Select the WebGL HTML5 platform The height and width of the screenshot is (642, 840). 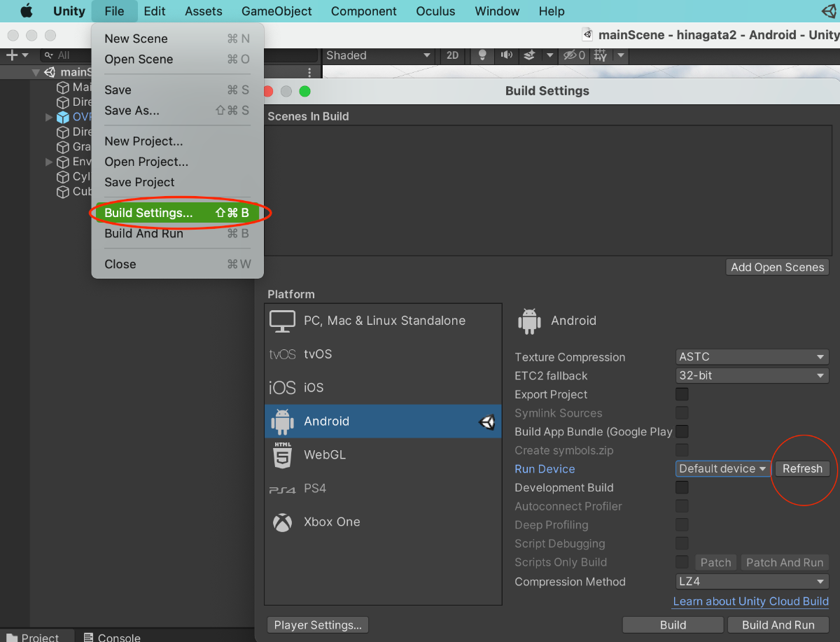click(x=383, y=455)
